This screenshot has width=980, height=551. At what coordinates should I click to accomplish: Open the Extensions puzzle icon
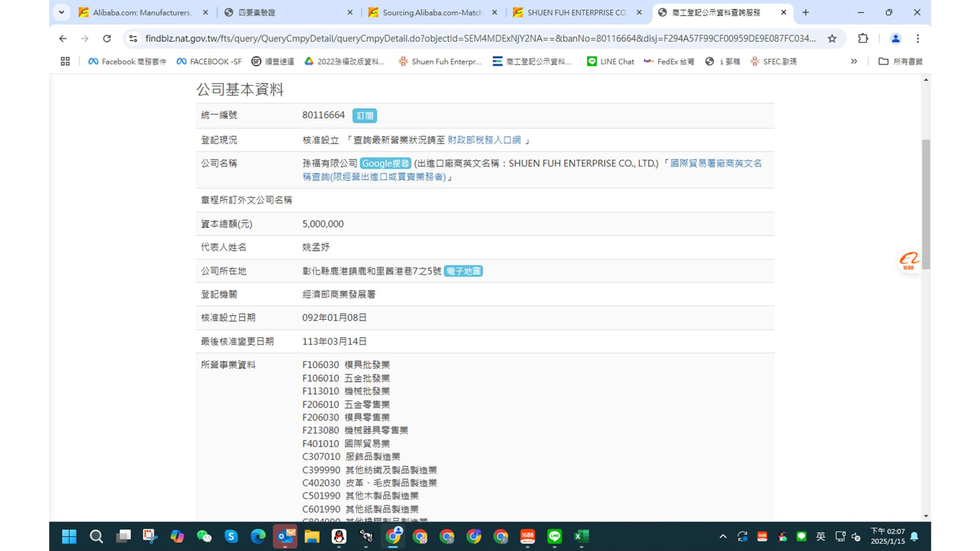tap(863, 39)
